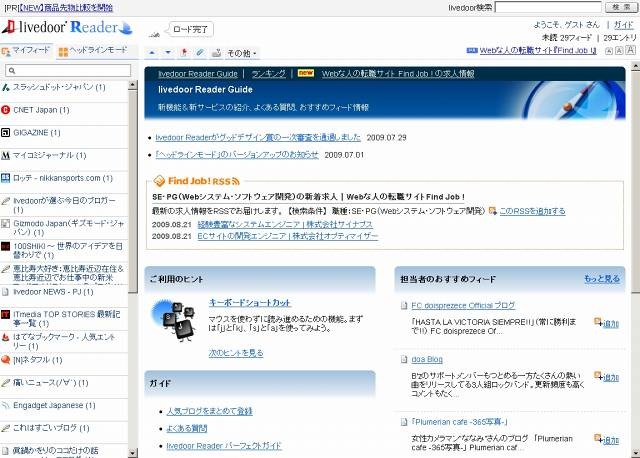The width and height of the screenshot is (640, 458).
Task: Select the largest font size A icon
Action: pos(631,50)
